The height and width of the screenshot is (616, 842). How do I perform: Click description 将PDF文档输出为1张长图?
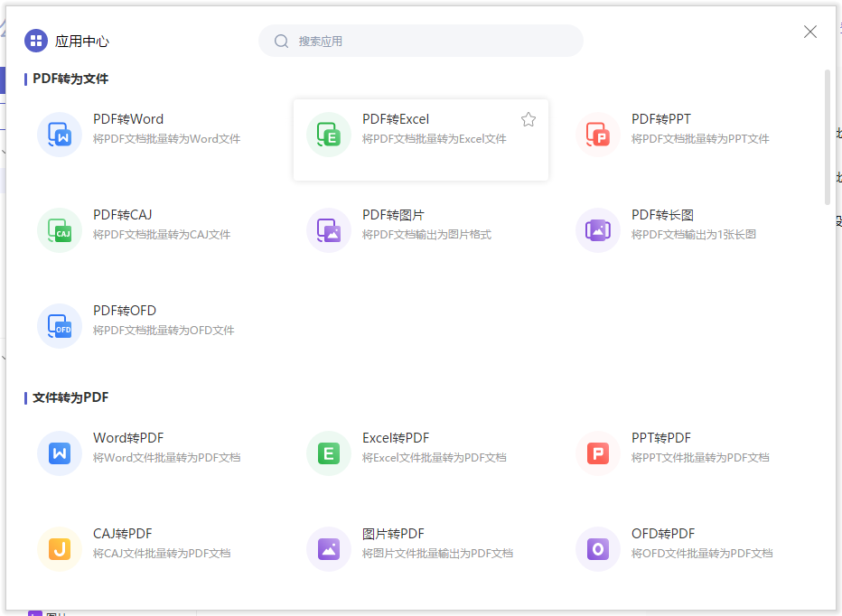pos(694,235)
